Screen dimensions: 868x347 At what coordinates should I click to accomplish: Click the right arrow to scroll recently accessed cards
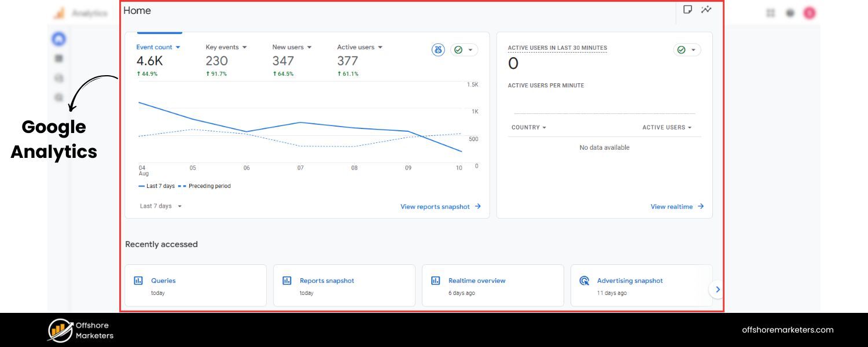click(x=718, y=289)
